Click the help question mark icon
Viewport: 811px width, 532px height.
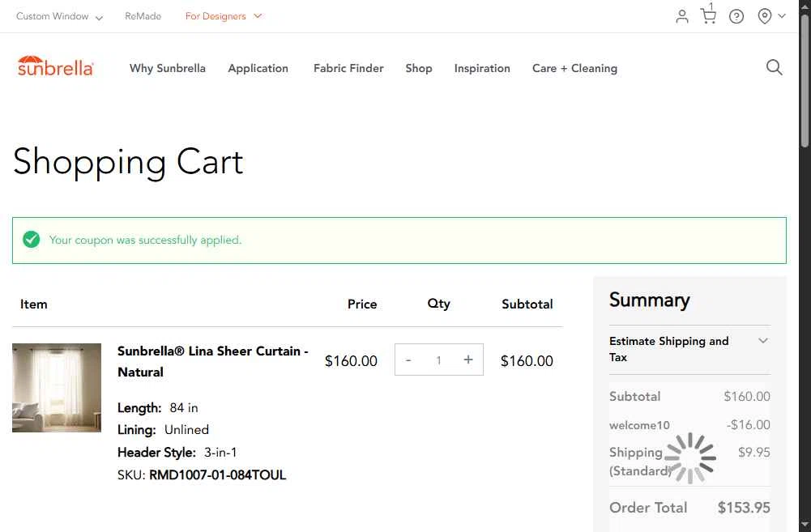[x=736, y=16]
